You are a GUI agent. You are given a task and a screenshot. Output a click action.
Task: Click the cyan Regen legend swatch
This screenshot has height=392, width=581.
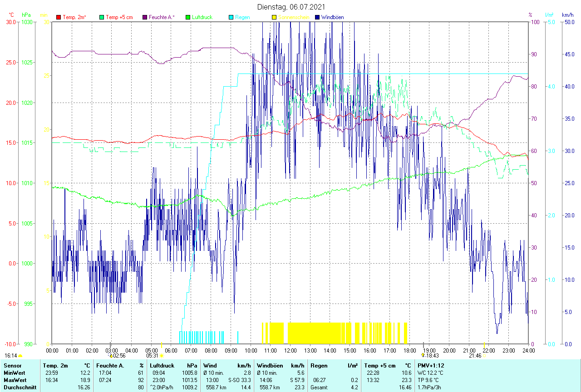[231, 17]
